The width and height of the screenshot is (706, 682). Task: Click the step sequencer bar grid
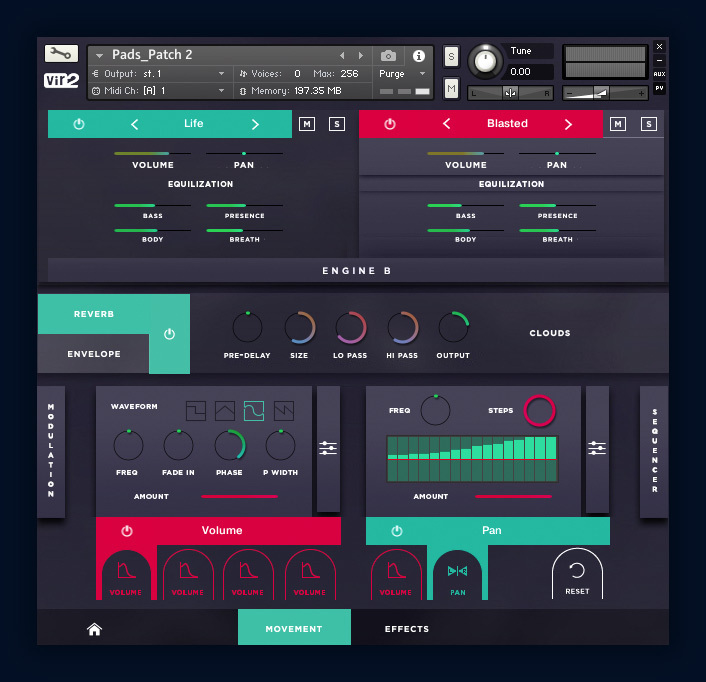click(472, 459)
